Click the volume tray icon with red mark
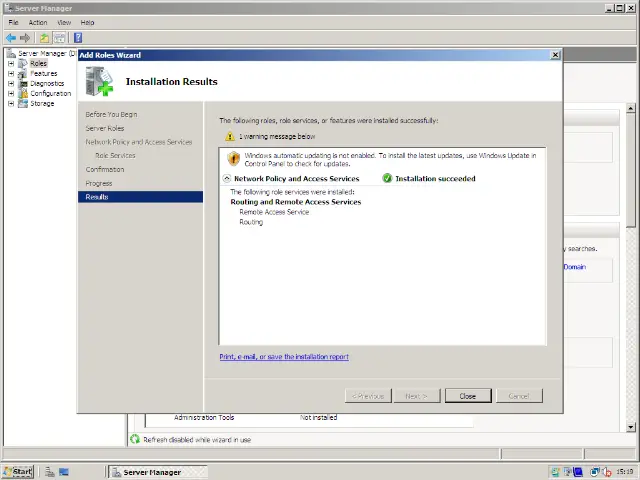The width and height of the screenshot is (640, 480). 607,472
